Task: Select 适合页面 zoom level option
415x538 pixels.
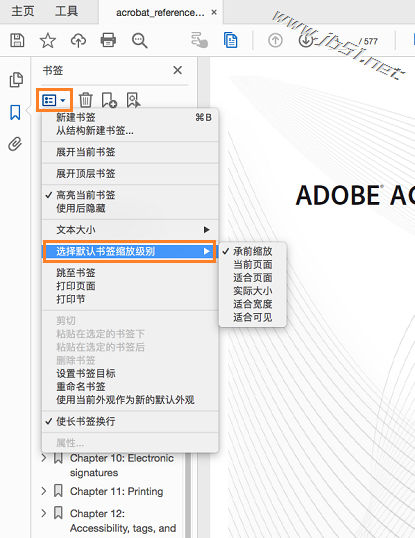Action: 253,278
